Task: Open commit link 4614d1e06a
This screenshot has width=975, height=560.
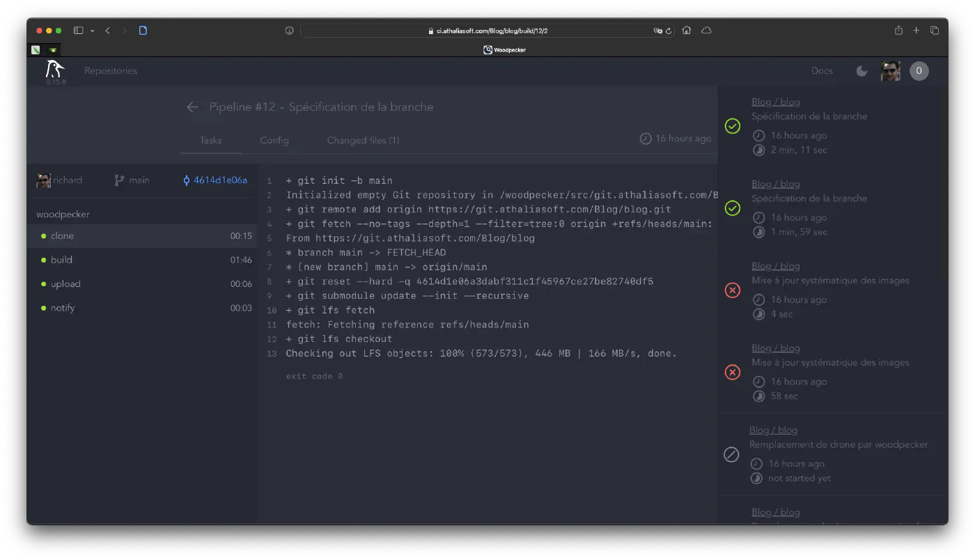Action: tap(219, 180)
